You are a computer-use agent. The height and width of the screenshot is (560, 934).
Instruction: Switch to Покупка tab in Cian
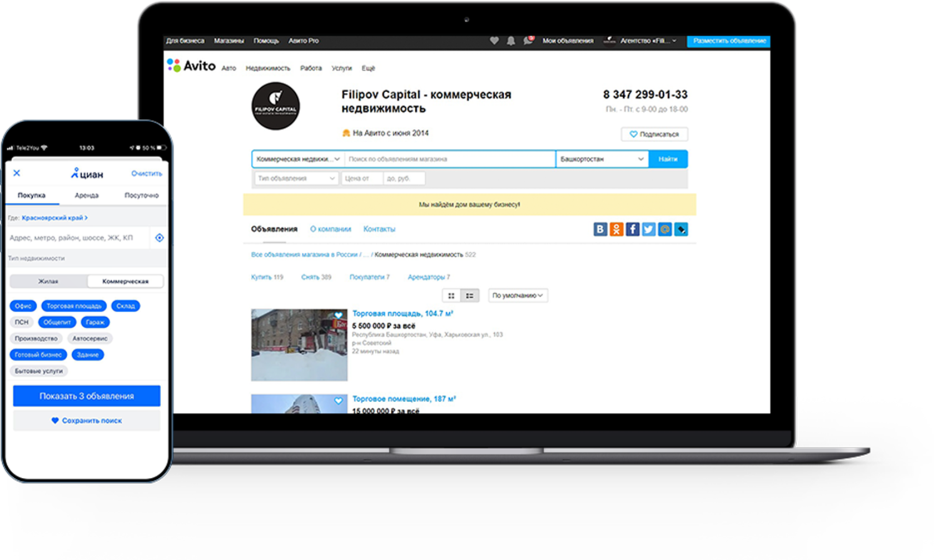(x=31, y=196)
